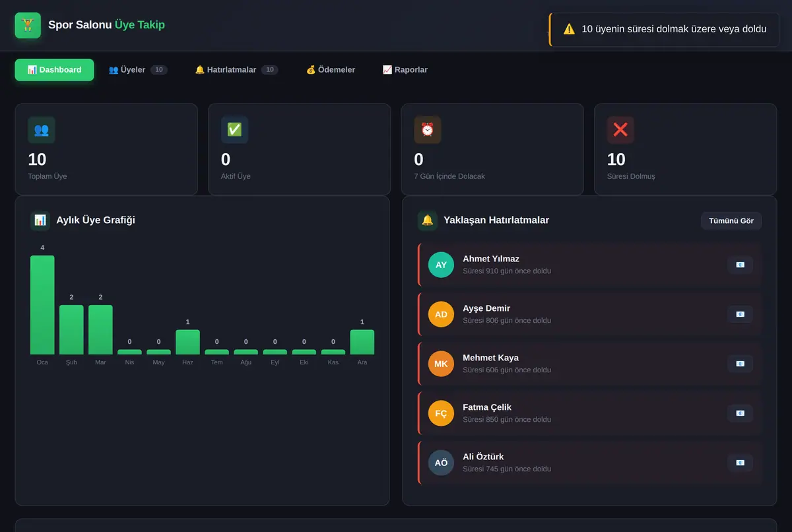
Task: Click the Toplam Üye label
Action: point(48,176)
